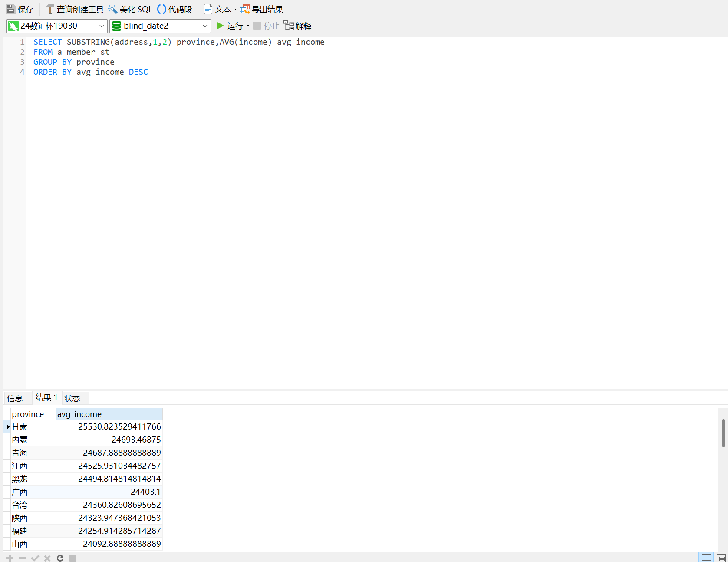Screen dimensions: 728x562
Task: Click the value 24360.82608695652
Action: point(122,505)
